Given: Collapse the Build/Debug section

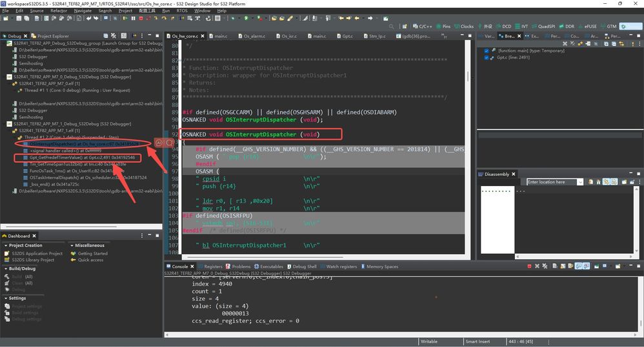Looking at the screenshot, I should point(6,268).
